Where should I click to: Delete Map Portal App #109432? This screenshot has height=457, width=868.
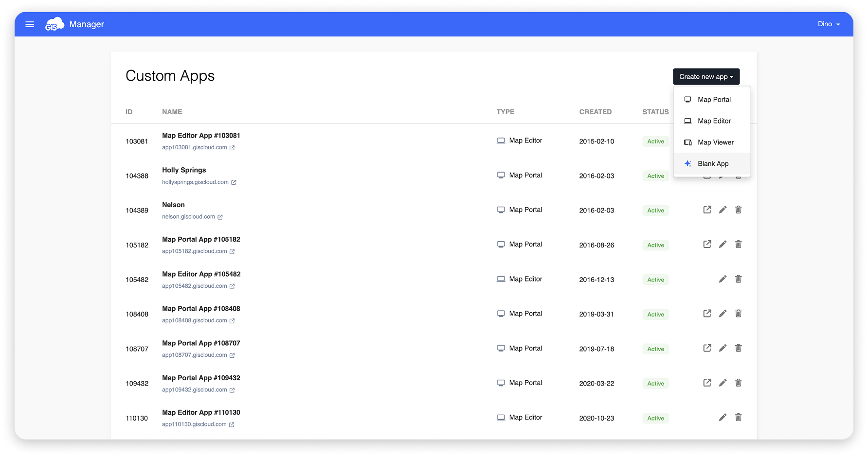point(739,383)
